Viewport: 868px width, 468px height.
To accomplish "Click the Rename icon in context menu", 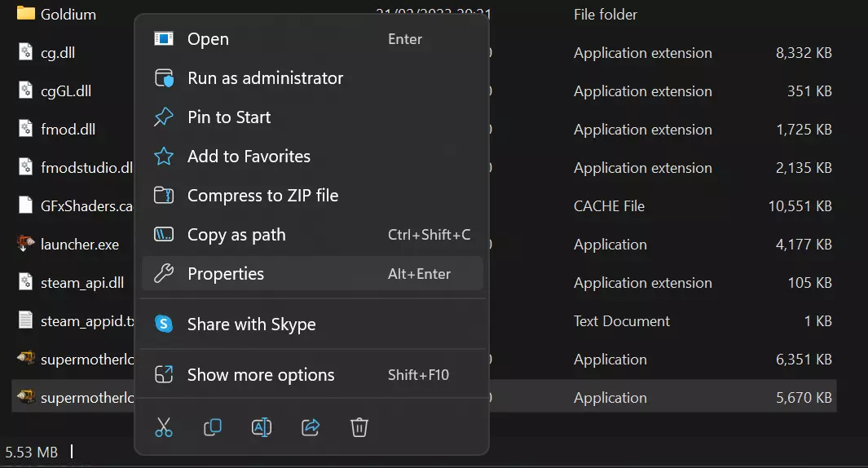I will [262, 426].
